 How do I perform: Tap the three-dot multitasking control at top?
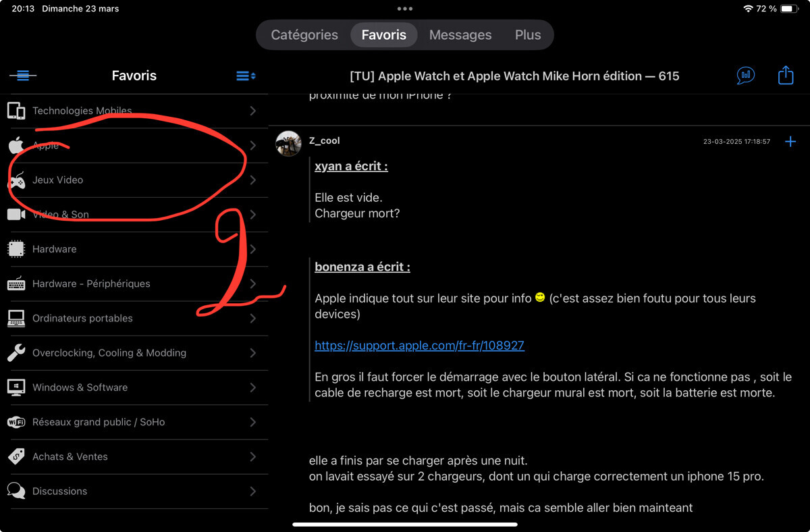(405, 9)
